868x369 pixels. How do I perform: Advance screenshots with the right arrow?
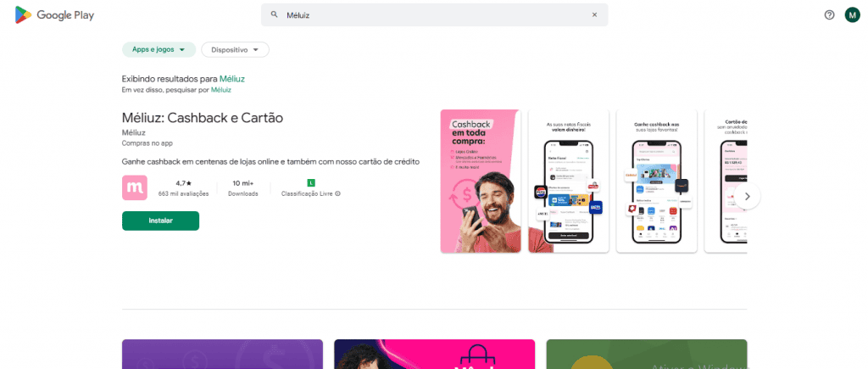click(x=748, y=196)
